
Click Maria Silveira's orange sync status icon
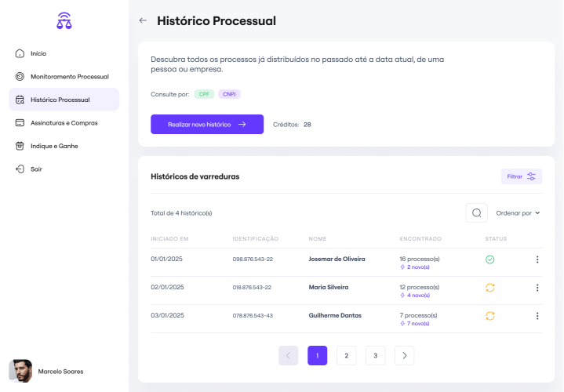point(490,288)
